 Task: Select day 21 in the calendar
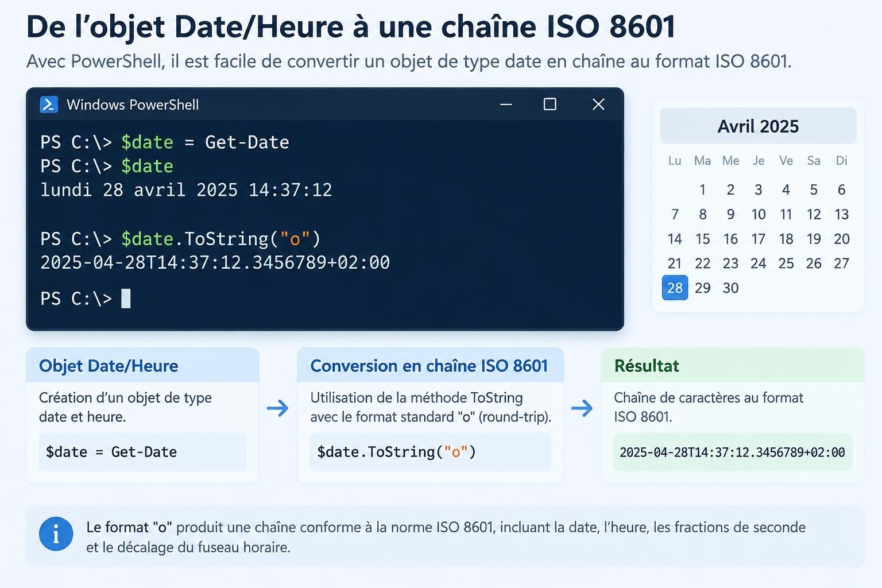tap(675, 264)
